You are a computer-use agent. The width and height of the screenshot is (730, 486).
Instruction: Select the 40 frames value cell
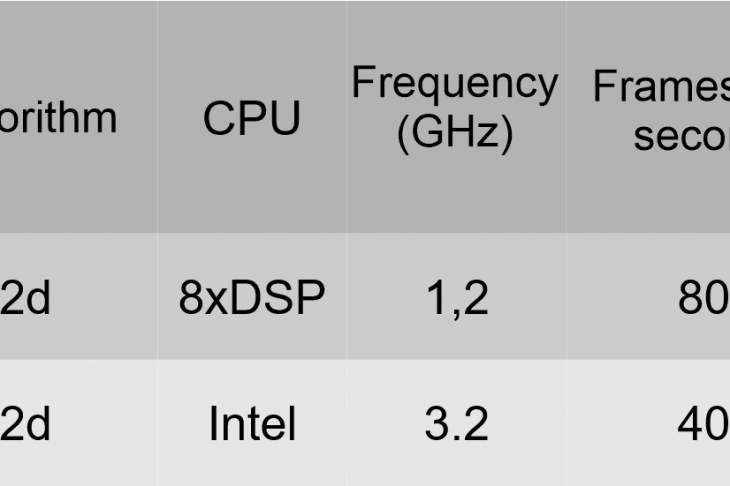pos(649,423)
